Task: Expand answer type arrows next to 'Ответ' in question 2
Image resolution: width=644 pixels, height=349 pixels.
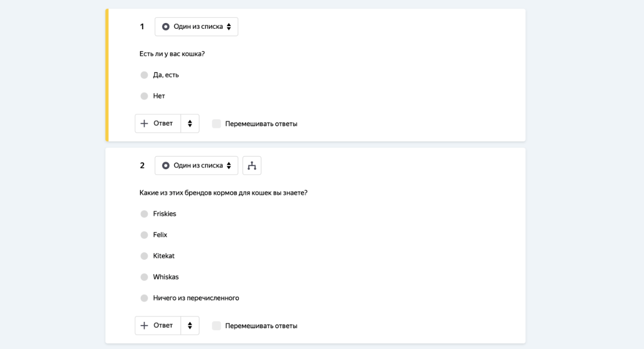Action: click(190, 325)
